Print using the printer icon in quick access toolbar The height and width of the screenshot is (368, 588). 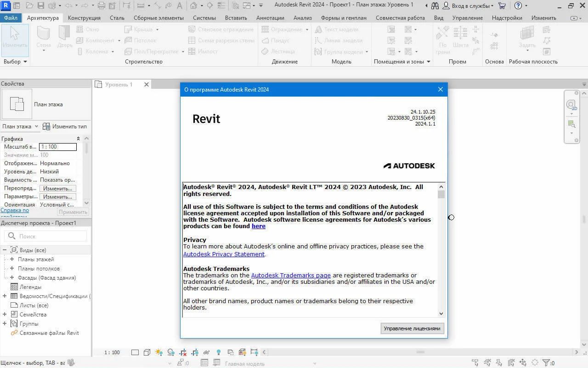(102, 6)
